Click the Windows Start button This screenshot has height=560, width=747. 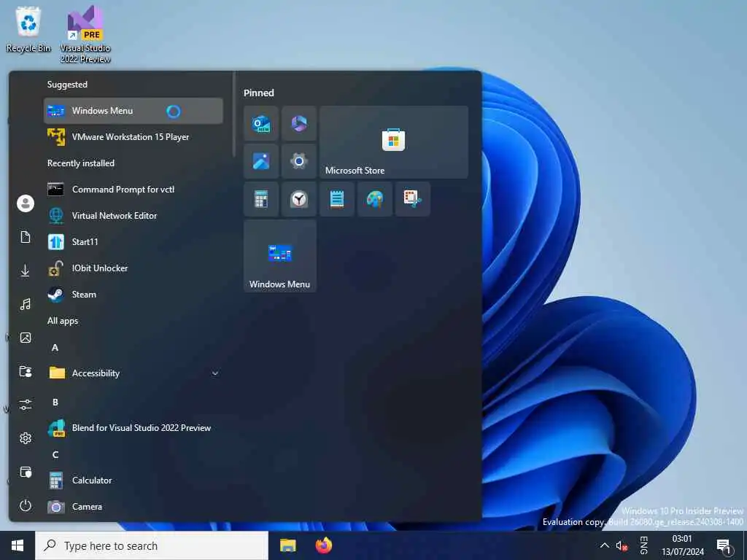point(18,545)
